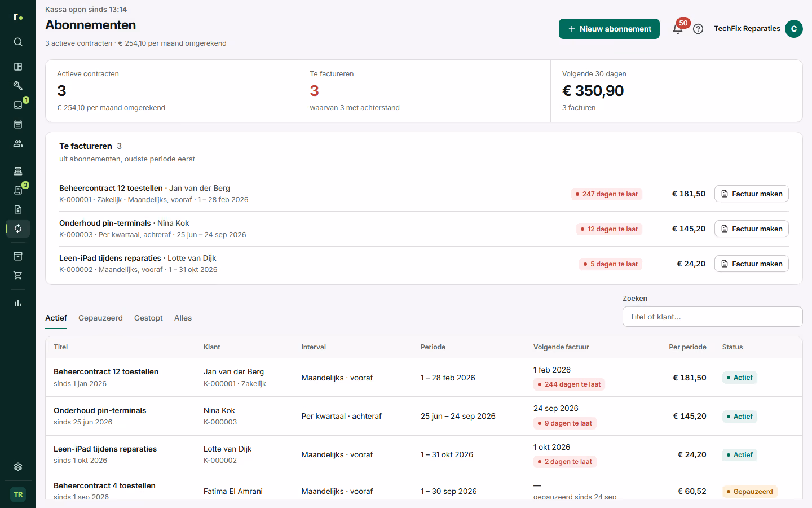The height and width of the screenshot is (508, 812).
Task: Open the dashboard layout icon in sidebar
Action: 18,67
